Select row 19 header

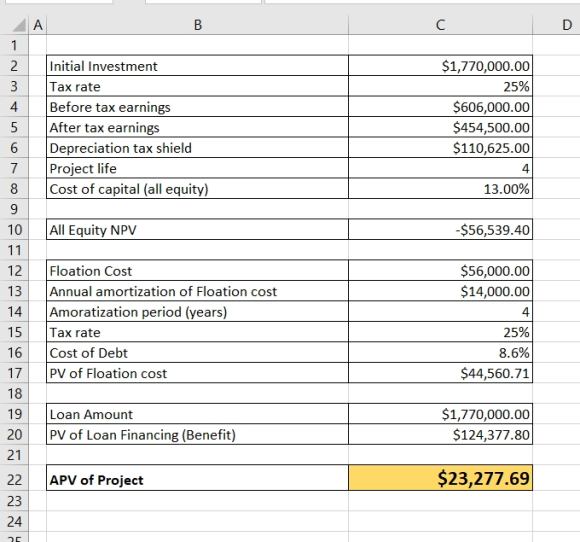[x=14, y=414]
